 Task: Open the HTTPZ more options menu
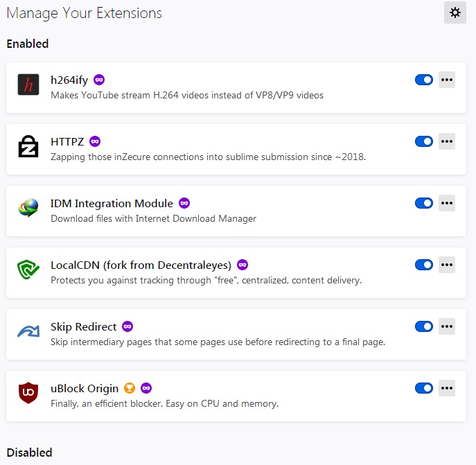click(447, 141)
